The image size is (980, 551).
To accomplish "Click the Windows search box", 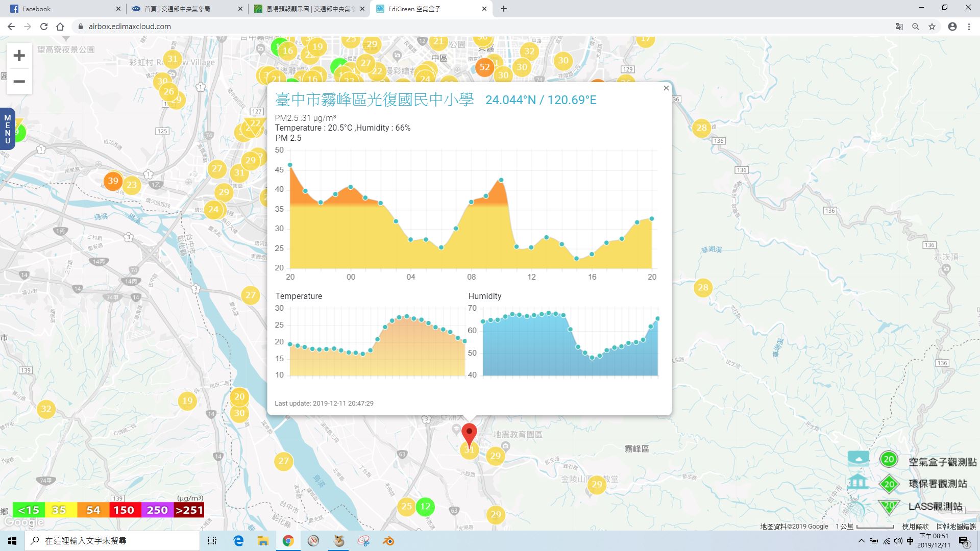I will (x=112, y=541).
